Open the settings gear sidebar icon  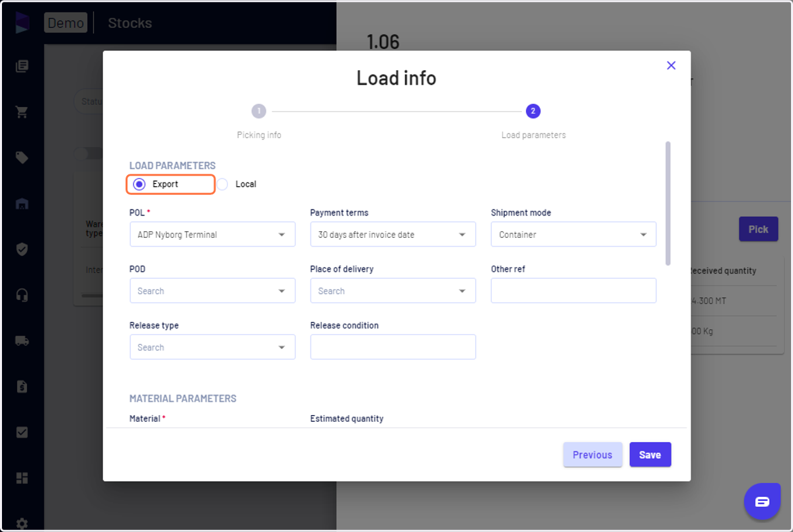[22, 523]
